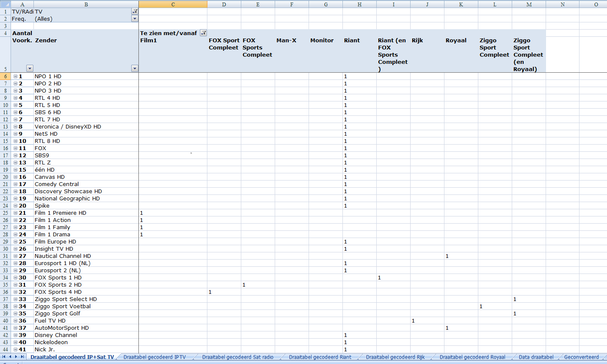Viewport: 607px width, 364px height.
Task: Go to previous sheet tab arrow
Action: tap(10, 357)
